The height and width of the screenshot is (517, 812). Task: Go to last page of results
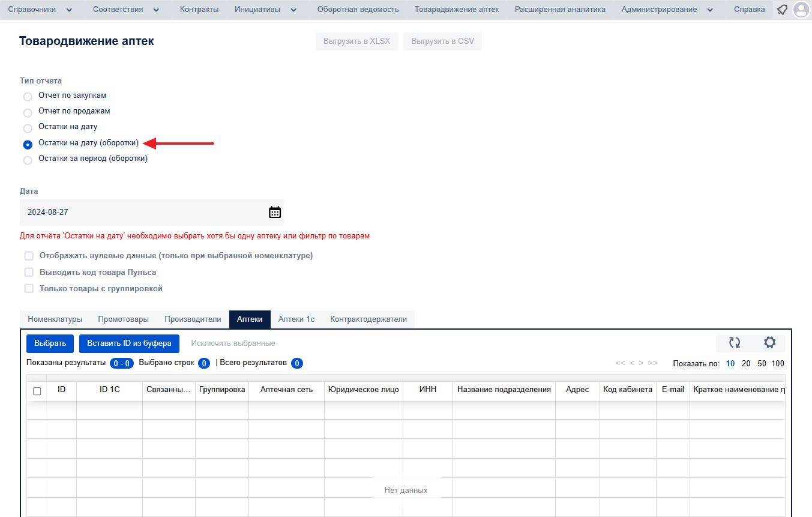pyautogui.click(x=653, y=363)
